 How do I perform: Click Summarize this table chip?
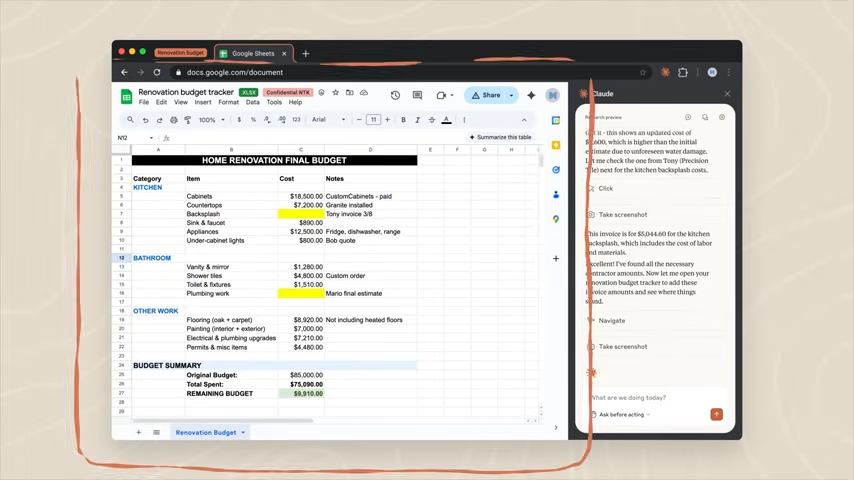pyautogui.click(x=500, y=137)
